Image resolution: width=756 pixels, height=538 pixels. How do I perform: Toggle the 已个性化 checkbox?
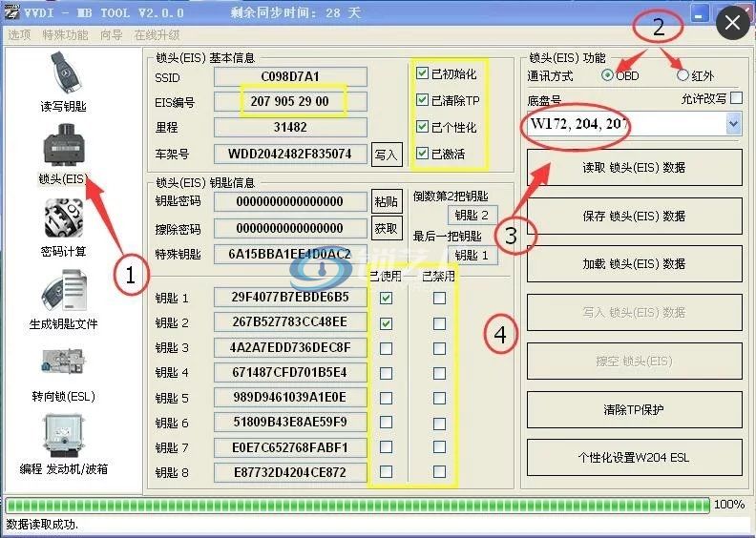point(422,127)
